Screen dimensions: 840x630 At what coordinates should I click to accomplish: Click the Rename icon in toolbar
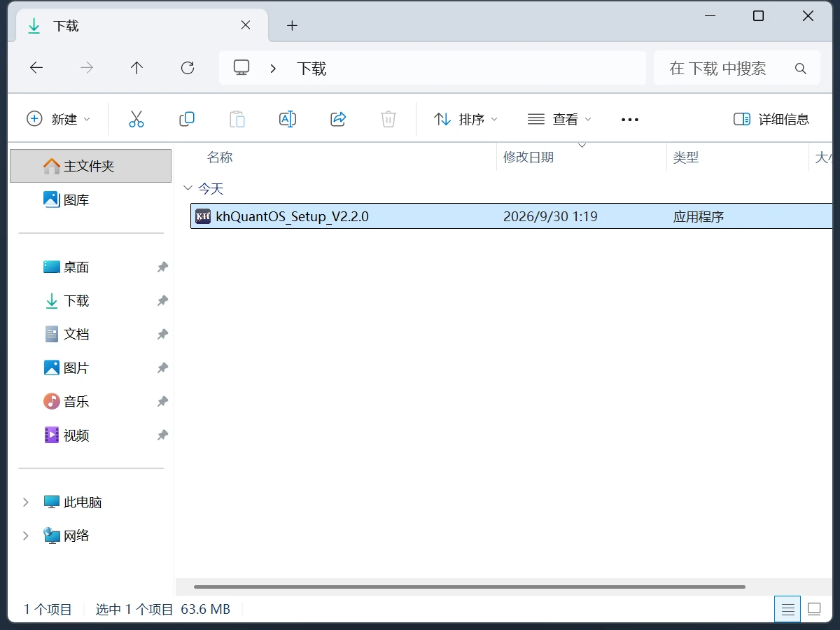288,119
